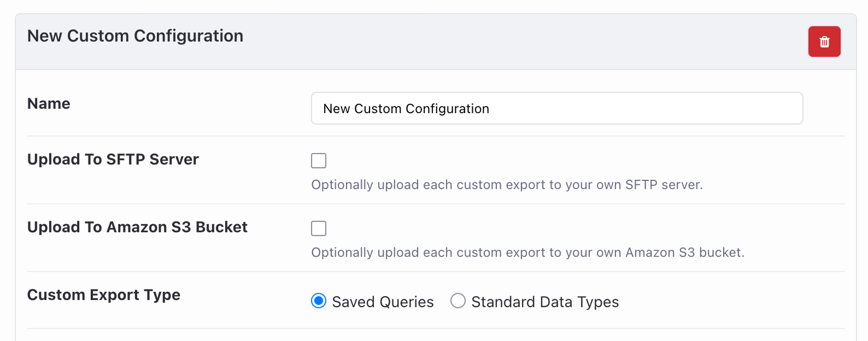Click the red trash delete icon

(824, 42)
